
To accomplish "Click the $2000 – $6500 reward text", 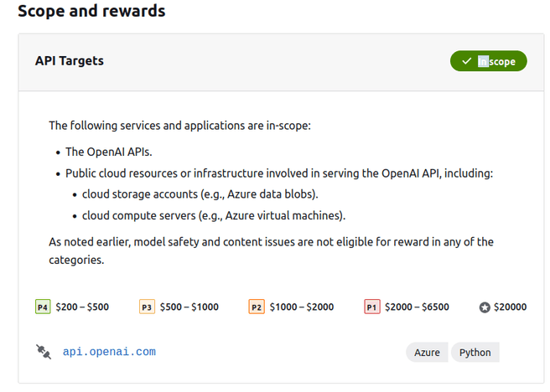I will point(417,307).
